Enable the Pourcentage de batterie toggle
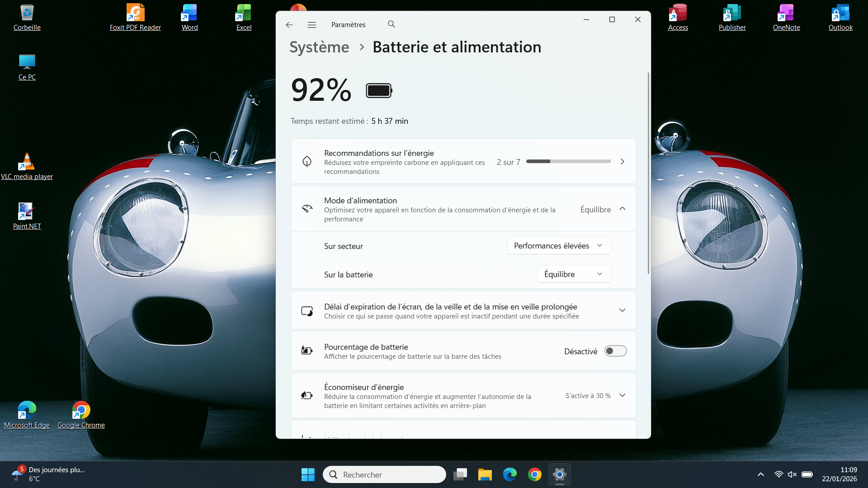This screenshot has height=488, width=868. pyautogui.click(x=616, y=351)
